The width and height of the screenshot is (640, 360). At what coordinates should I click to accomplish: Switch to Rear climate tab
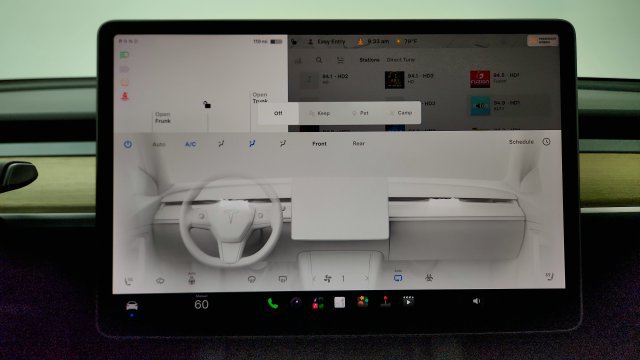point(358,144)
